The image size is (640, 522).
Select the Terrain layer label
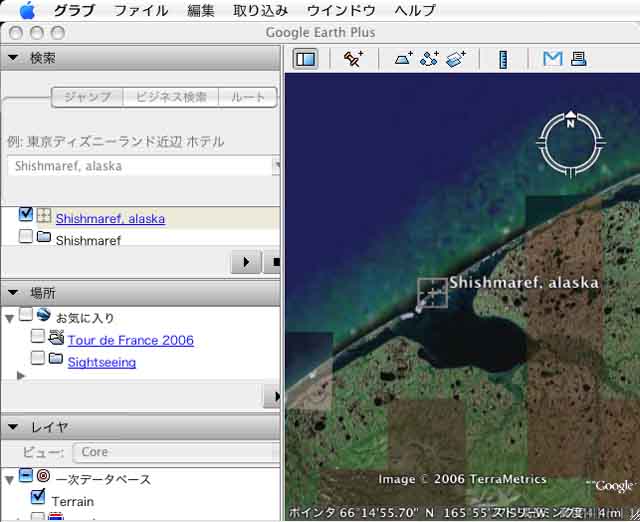[73, 501]
